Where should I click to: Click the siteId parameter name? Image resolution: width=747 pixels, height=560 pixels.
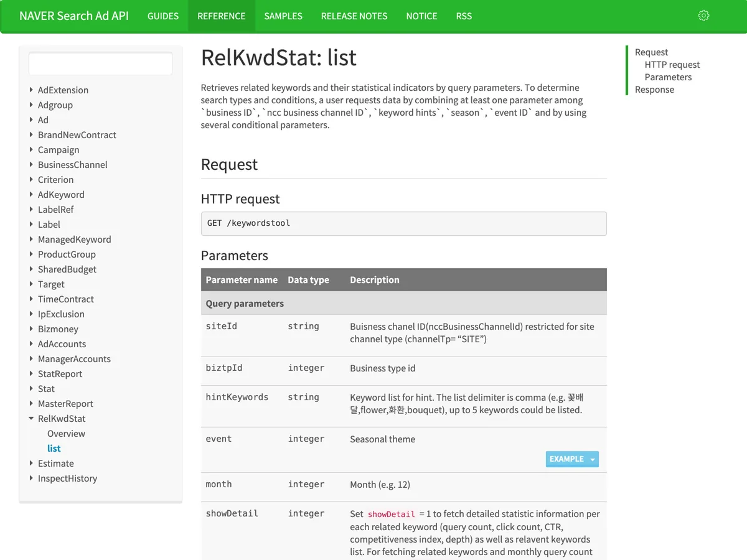click(222, 326)
